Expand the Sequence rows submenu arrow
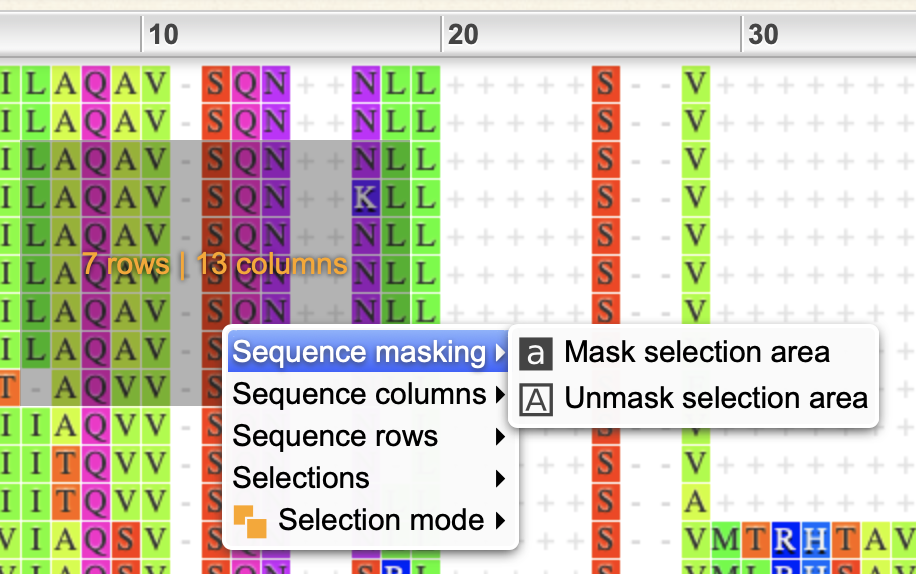The image size is (916, 574). tap(500, 436)
